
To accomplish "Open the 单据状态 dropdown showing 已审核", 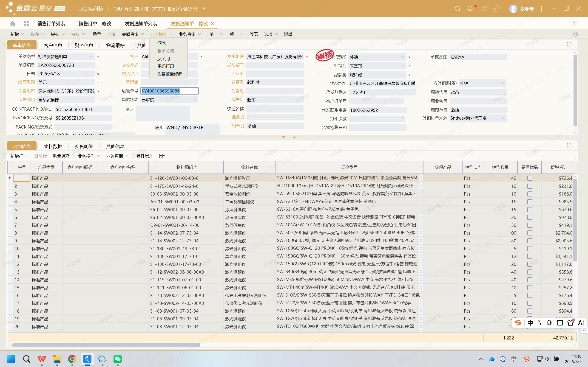I will pos(195,100).
